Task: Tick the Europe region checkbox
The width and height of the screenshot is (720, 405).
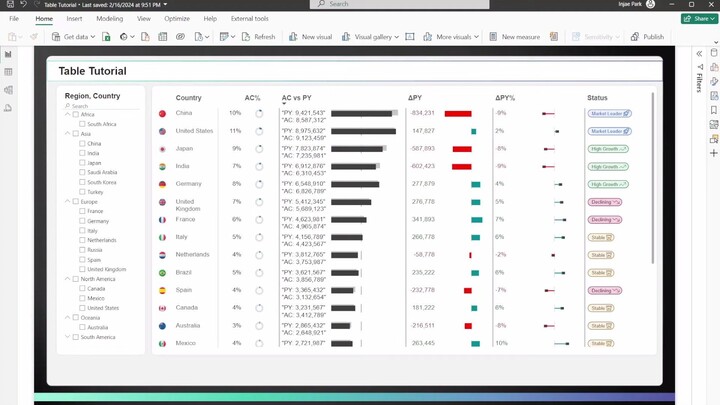Action: [75, 201]
